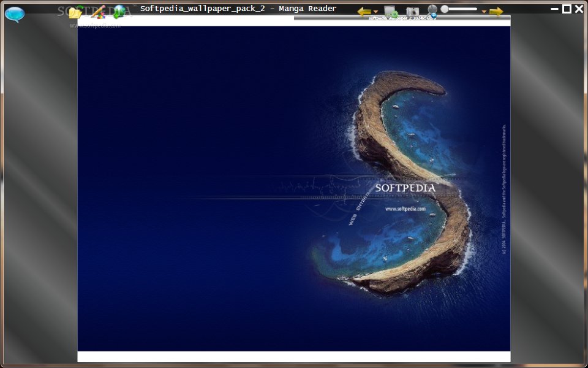Go to the previous page with yellow left arrow

(x=364, y=12)
